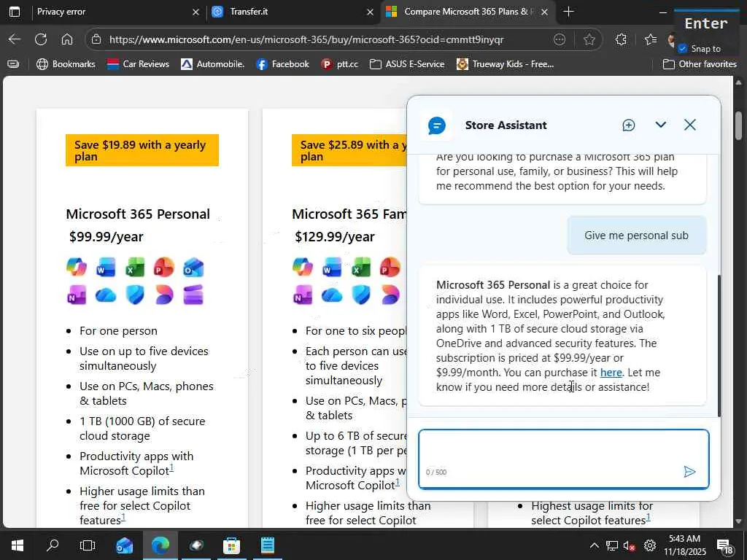Viewport: 747px width, 560px height.
Task: Open the taskbar Search magnifier
Action: click(x=53, y=545)
